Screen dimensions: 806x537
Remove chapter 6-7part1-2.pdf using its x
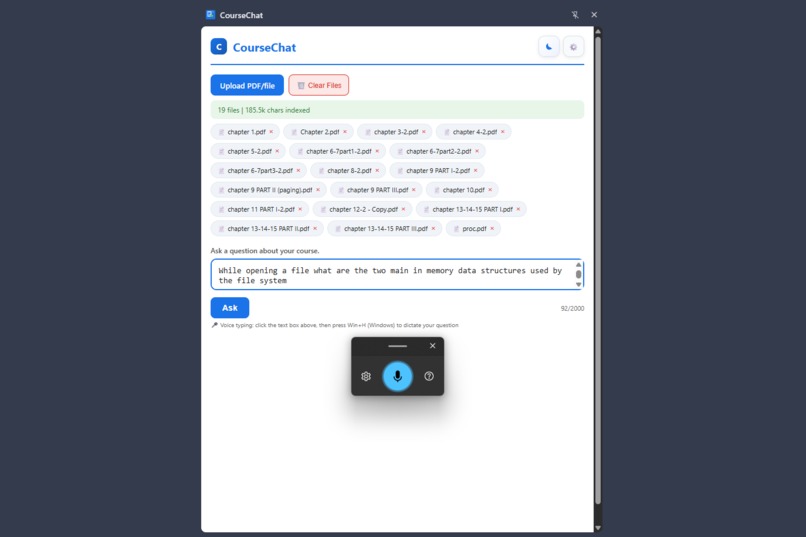coord(377,151)
